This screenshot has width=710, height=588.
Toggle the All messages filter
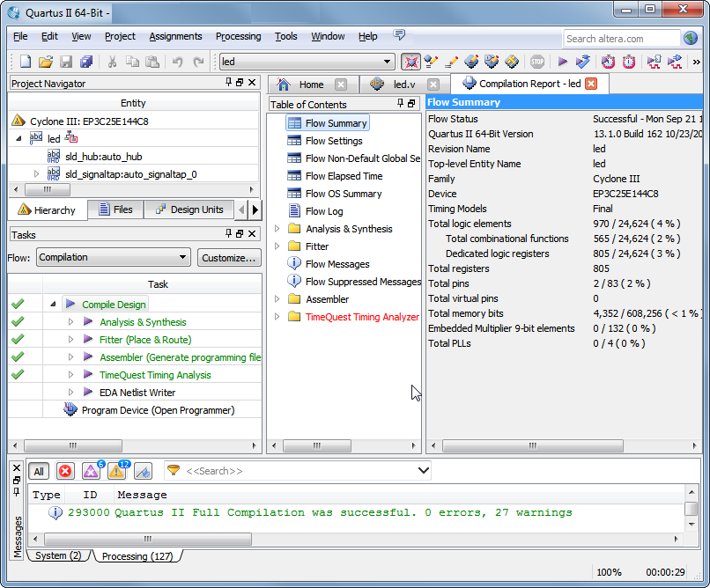[x=39, y=472]
